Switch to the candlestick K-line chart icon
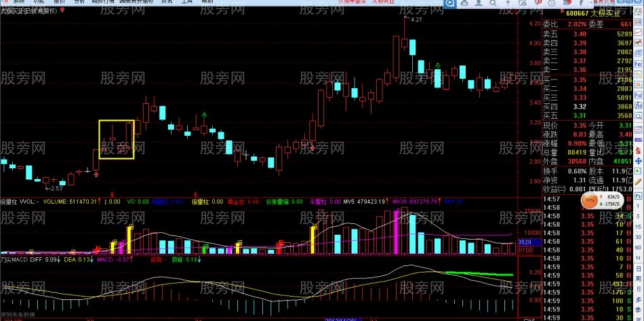The width and height of the screenshot is (644, 321). tap(639, 42)
